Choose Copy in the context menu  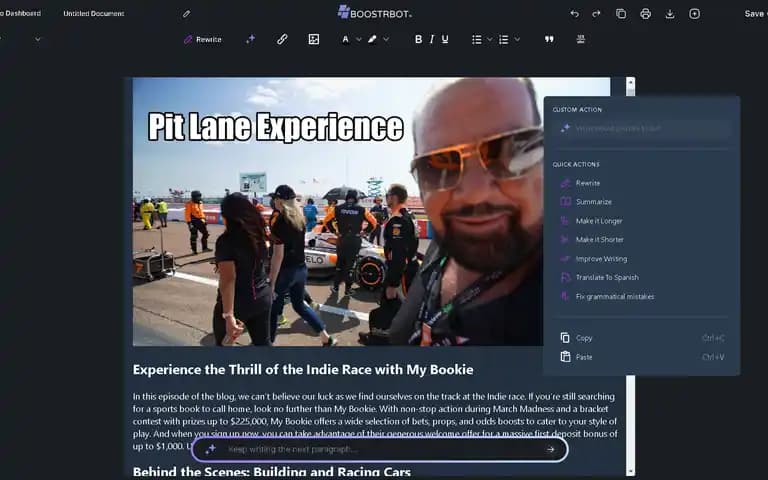coord(642,338)
